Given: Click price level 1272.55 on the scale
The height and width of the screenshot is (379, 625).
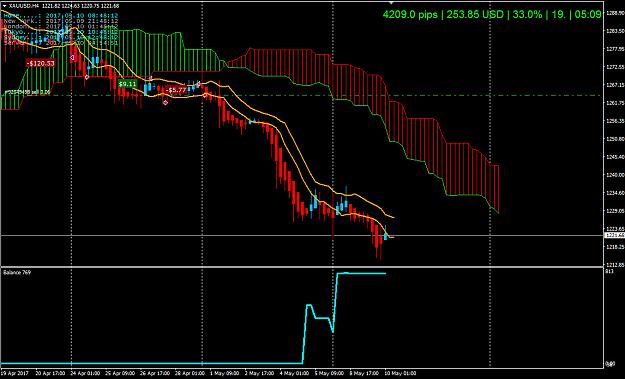Looking at the screenshot, I should 615,67.
